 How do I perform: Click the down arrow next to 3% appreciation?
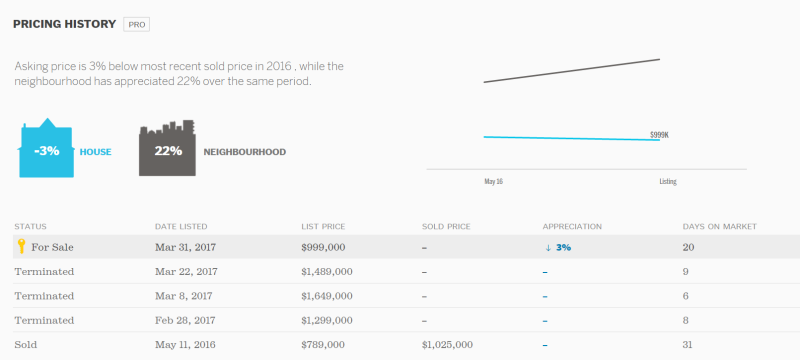pyautogui.click(x=548, y=248)
